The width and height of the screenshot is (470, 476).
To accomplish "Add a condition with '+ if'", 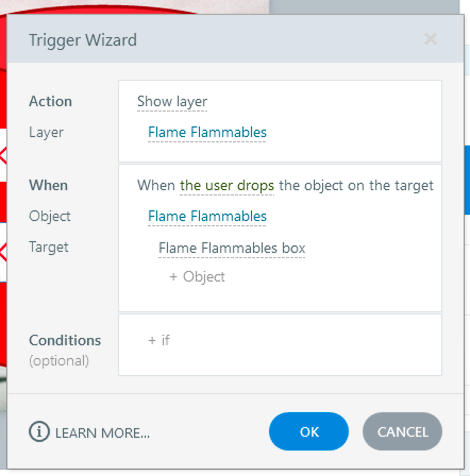I will (159, 340).
